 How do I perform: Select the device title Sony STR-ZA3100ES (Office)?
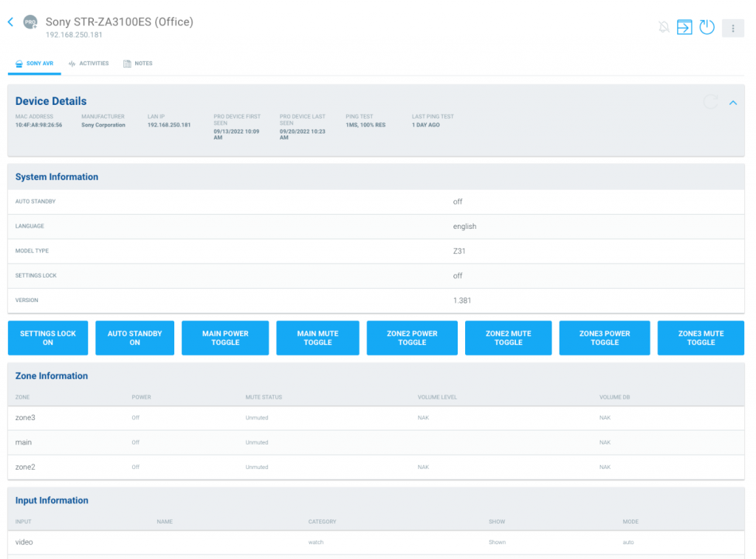coord(119,21)
